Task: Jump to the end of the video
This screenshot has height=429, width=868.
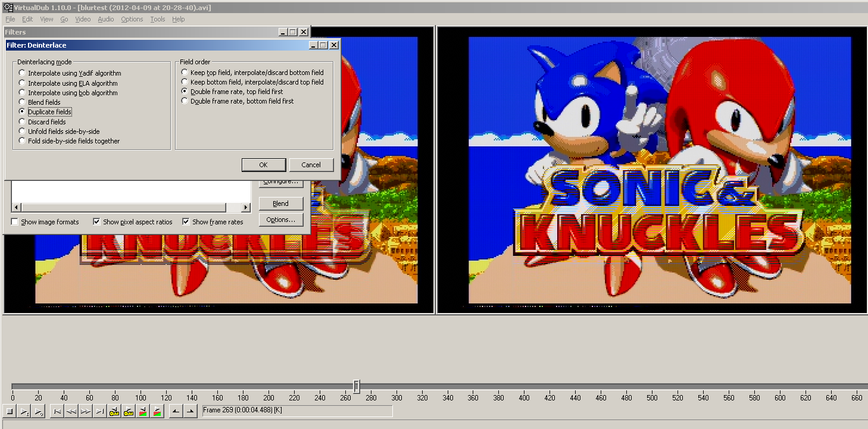Action: point(100,411)
